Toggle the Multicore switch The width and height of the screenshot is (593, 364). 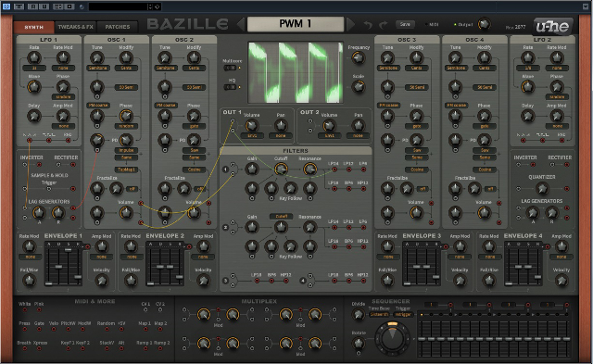pos(230,68)
